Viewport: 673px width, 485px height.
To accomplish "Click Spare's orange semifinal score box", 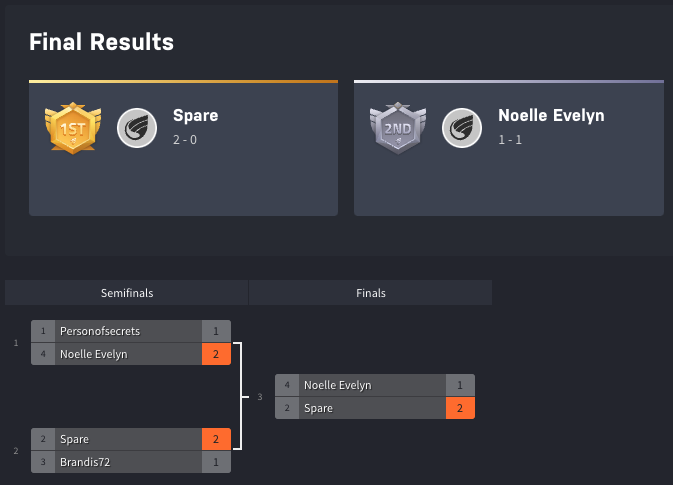I will [x=216, y=439].
